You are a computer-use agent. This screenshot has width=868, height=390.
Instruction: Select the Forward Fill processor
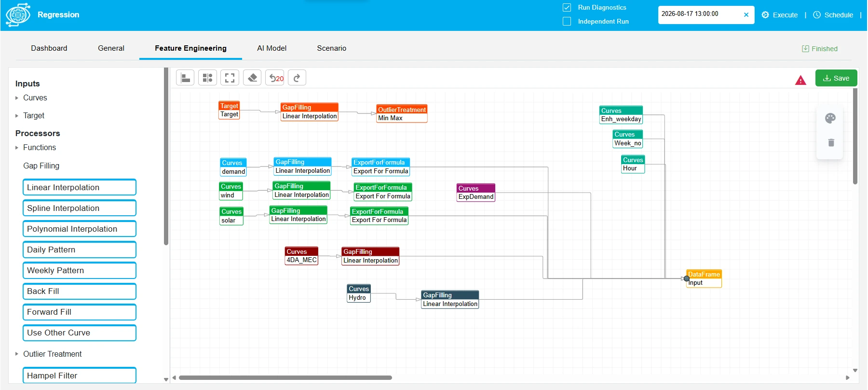[80, 312]
